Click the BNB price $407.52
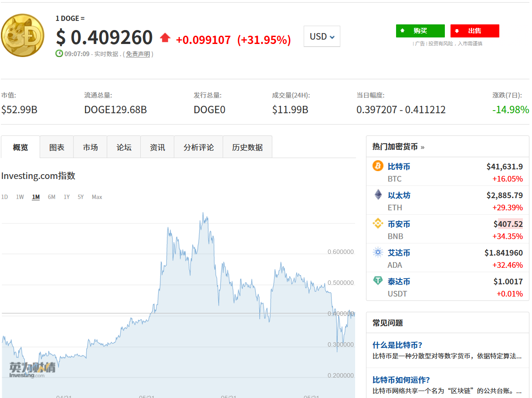This screenshot has height=398, width=532. (x=508, y=224)
